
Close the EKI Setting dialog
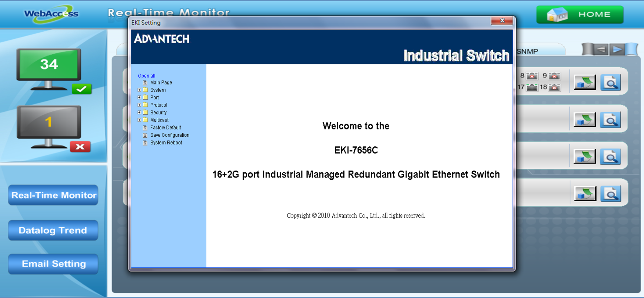[502, 20]
